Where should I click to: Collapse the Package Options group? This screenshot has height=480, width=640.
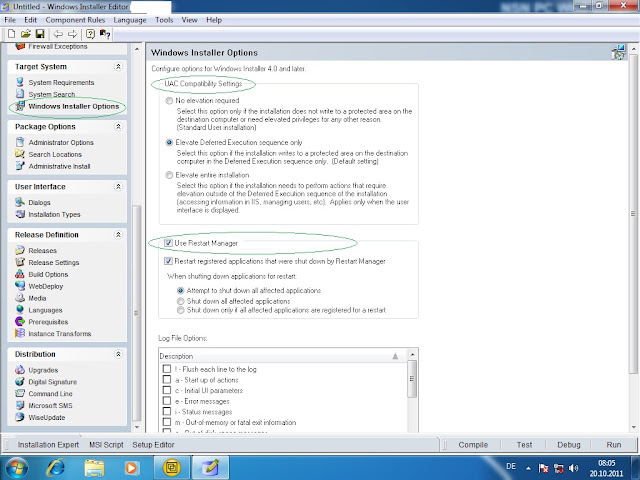pos(118,127)
